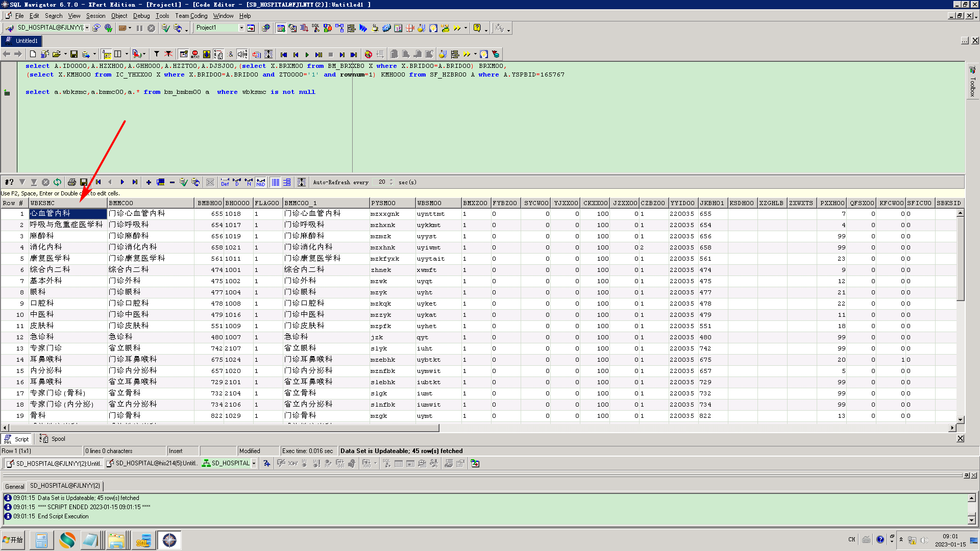The width and height of the screenshot is (980, 551).
Task: Click the New file icon in editor toolbar
Action: [x=33, y=54]
